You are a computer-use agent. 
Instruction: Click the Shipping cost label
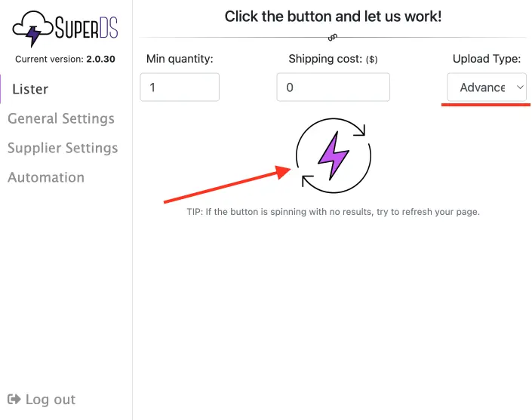(x=334, y=59)
